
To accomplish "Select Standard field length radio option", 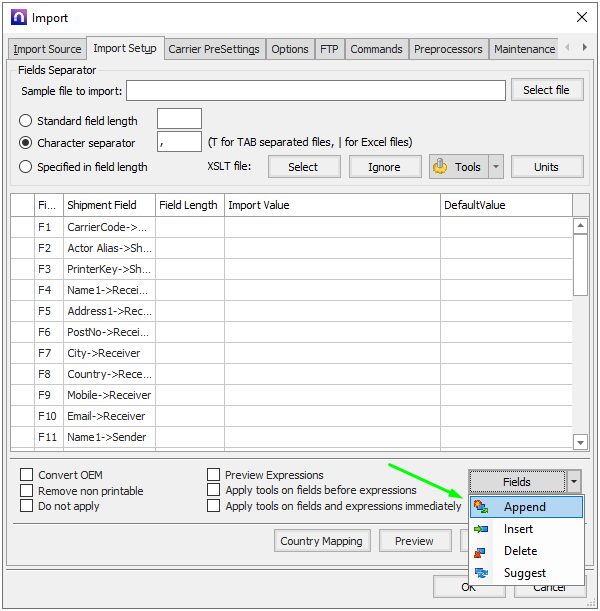I will pyautogui.click(x=26, y=121).
